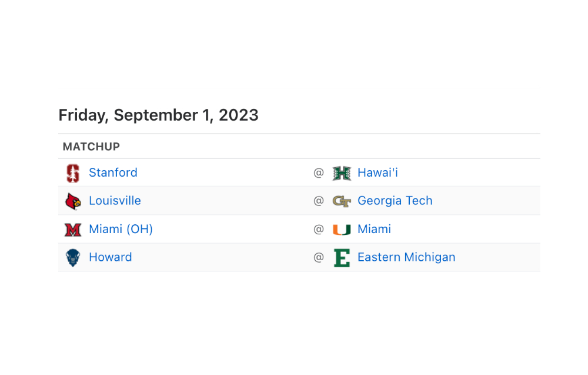Viewport: 588px width, 375px height.
Task: Open the Eastern Michigan team link
Action: tap(406, 257)
